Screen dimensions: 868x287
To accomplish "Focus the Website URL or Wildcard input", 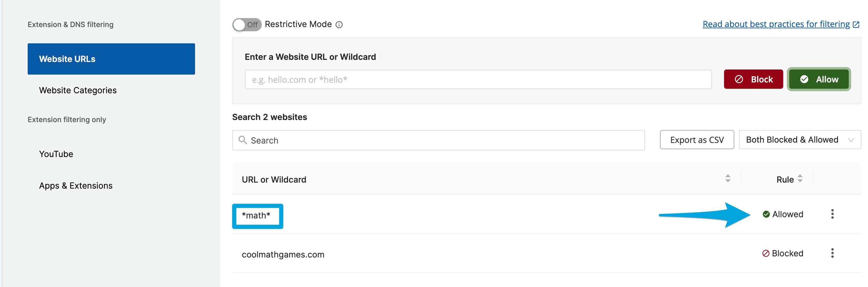I will coord(478,80).
